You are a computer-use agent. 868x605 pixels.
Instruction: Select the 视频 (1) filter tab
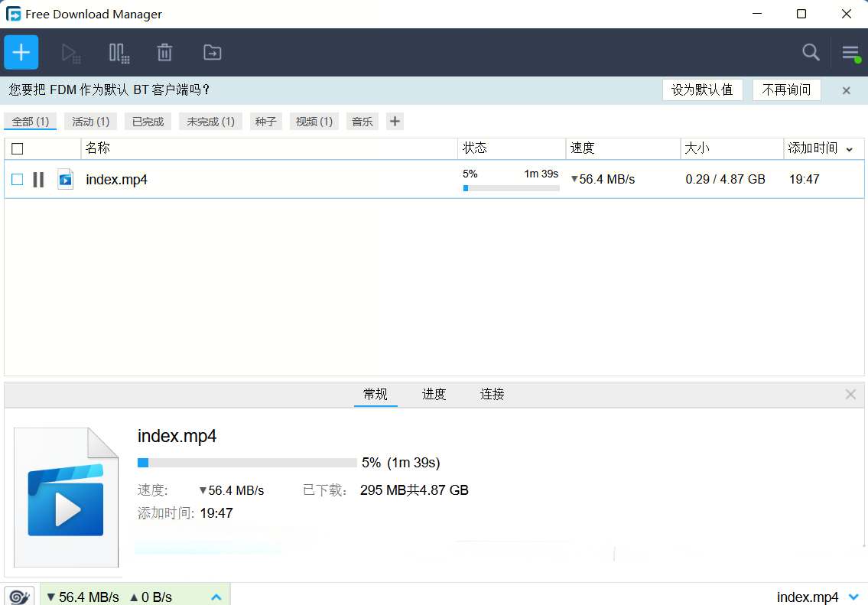(x=314, y=121)
